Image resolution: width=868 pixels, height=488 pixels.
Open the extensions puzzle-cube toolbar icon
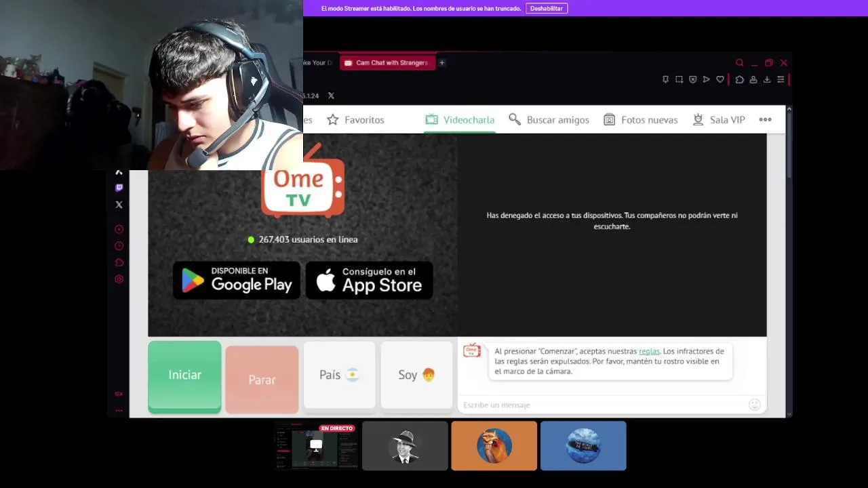[739, 79]
